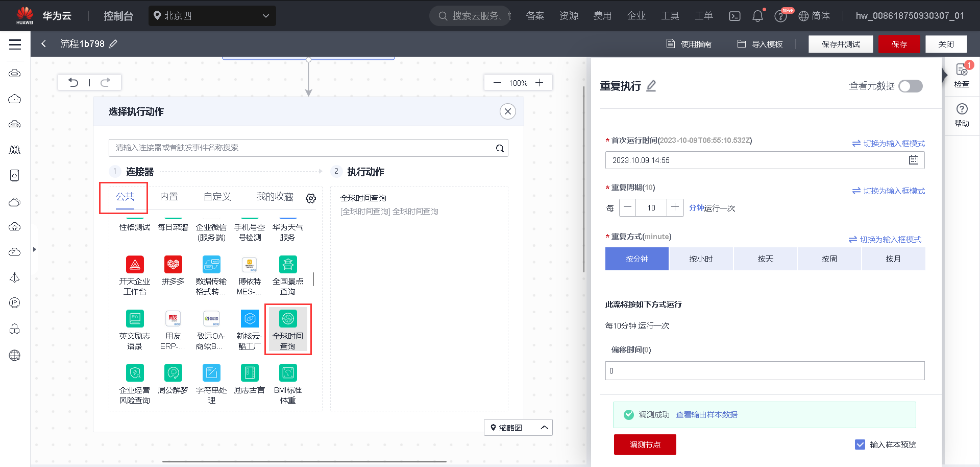Open the 拼多多 connector

pyautogui.click(x=173, y=264)
